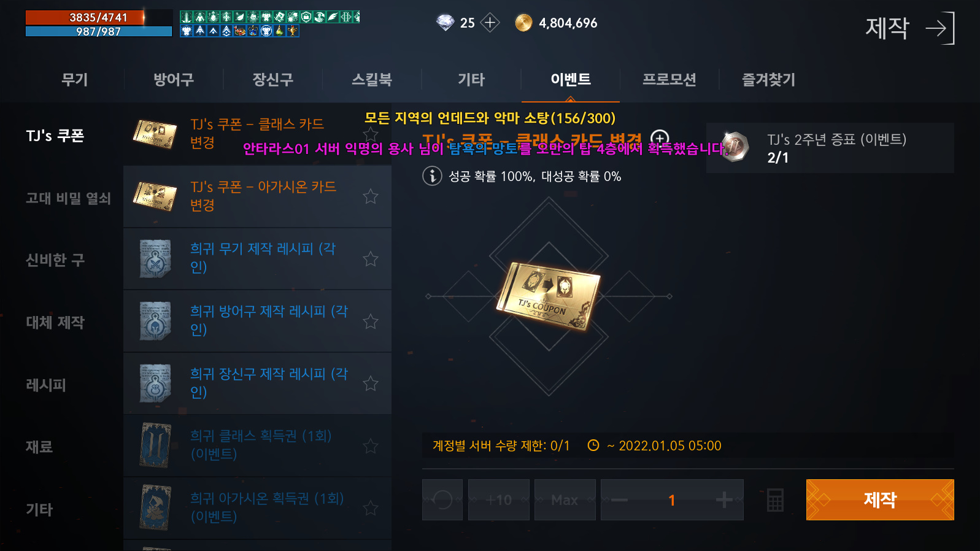The height and width of the screenshot is (551, 980).
Task: Switch to the 방어구 tab
Action: (174, 79)
